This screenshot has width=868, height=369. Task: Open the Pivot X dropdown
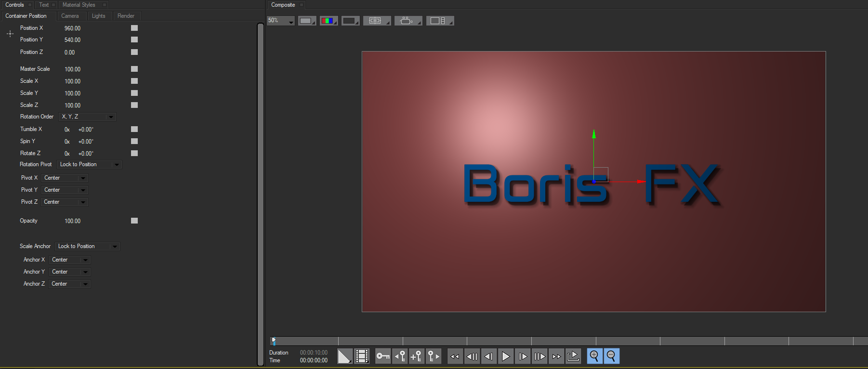[x=65, y=178]
